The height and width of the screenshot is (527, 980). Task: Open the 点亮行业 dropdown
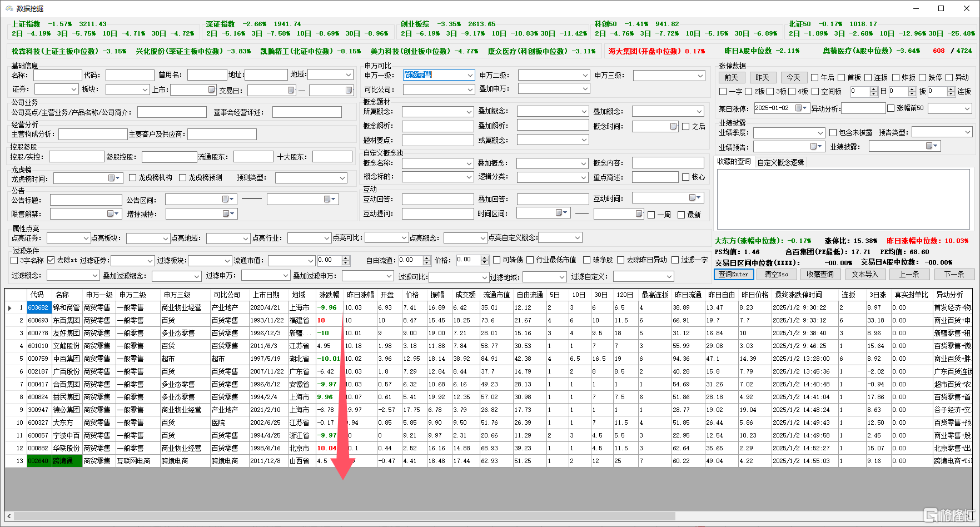point(327,238)
